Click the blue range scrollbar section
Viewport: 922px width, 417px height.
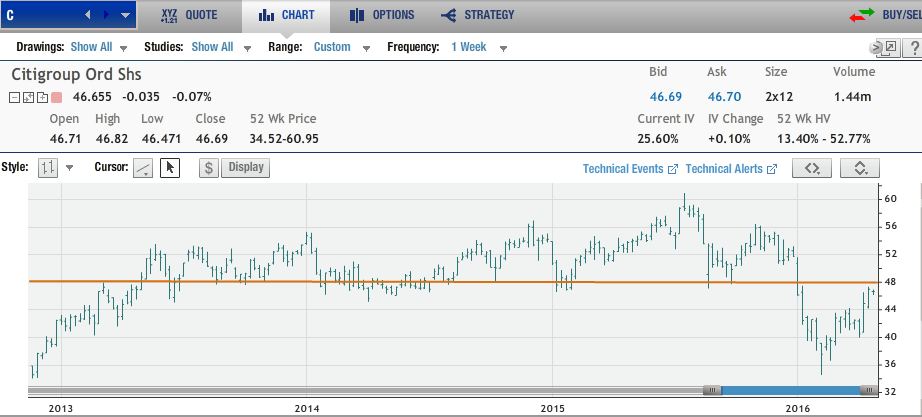click(x=790, y=390)
